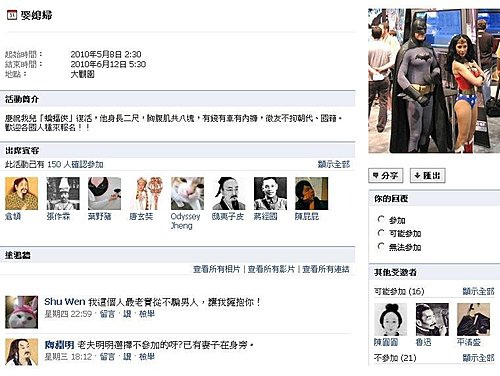
Task: Click the 葉野豬 name link
Action: (100, 216)
